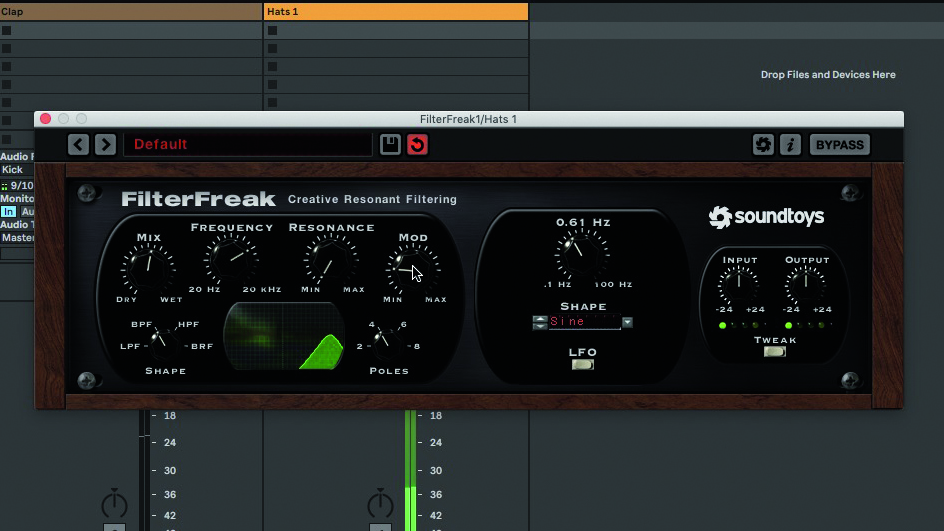Click the Output gain knob

tap(806, 285)
